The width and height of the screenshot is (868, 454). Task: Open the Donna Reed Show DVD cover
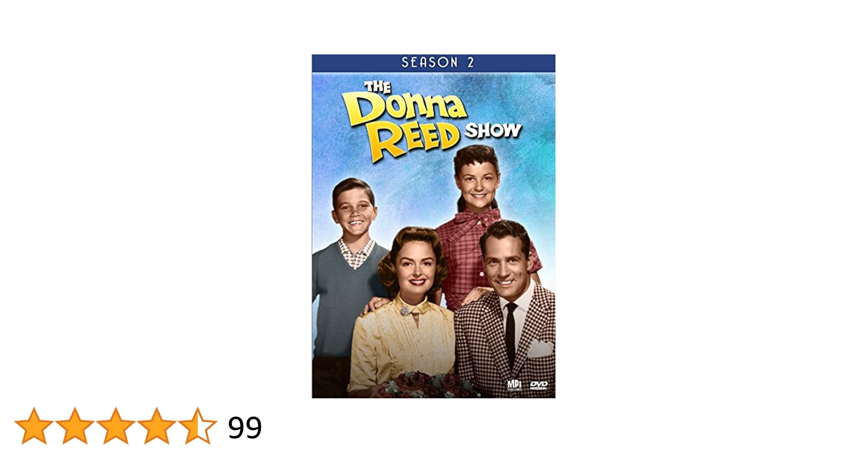(434, 227)
